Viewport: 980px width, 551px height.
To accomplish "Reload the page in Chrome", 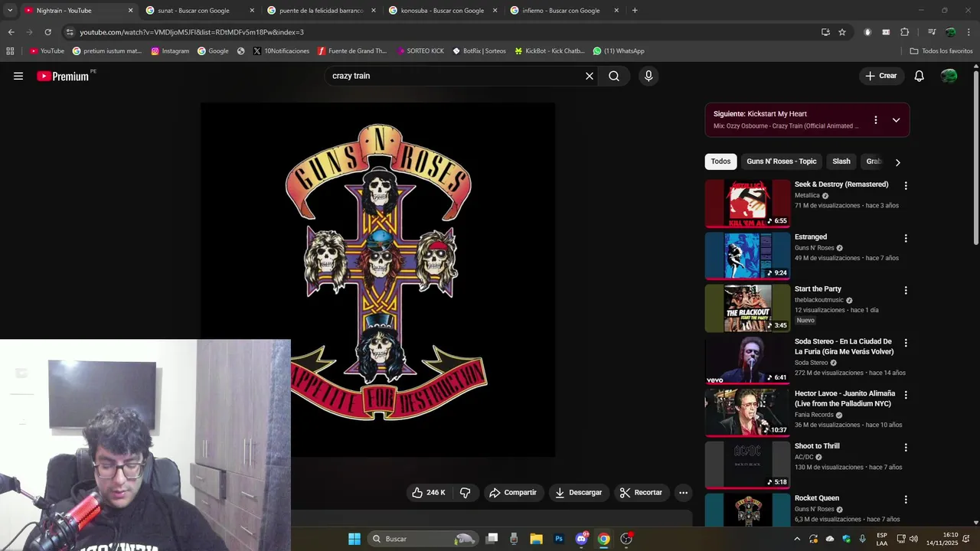I will pyautogui.click(x=47, y=32).
